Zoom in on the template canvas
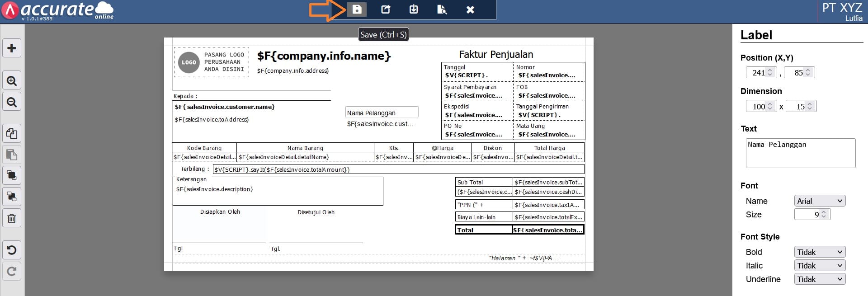 click(x=12, y=81)
